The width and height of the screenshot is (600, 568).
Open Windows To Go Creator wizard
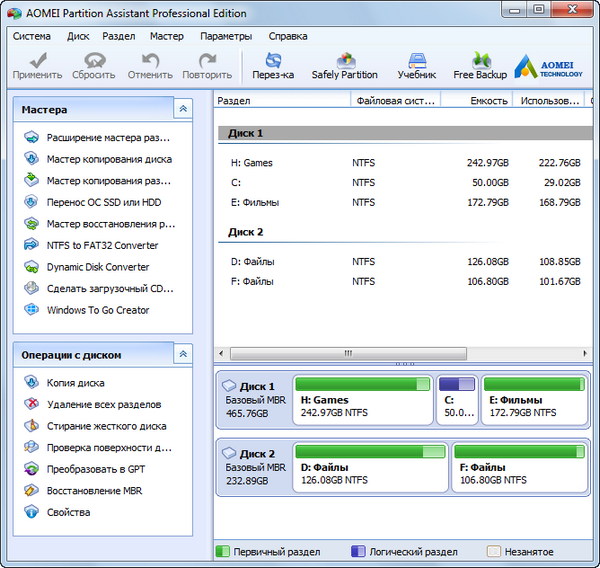point(98,310)
